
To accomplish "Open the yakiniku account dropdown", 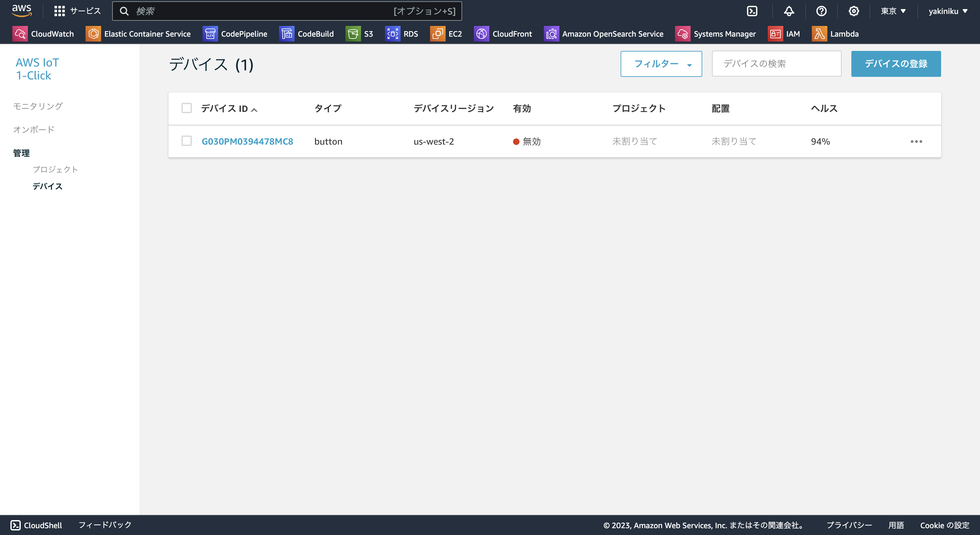I will 948,11.
